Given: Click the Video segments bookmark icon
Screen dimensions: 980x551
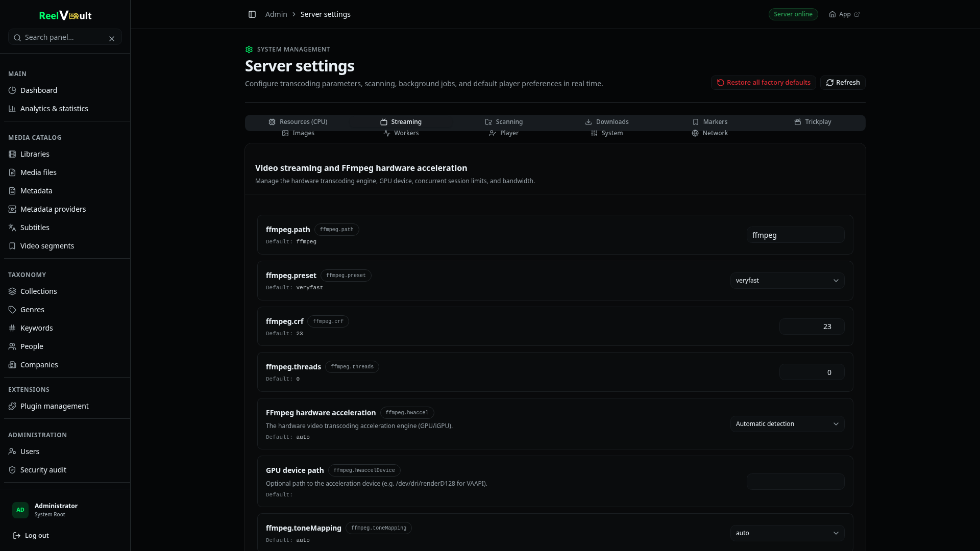Looking at the screenshot, I should [x=12, y=246].
